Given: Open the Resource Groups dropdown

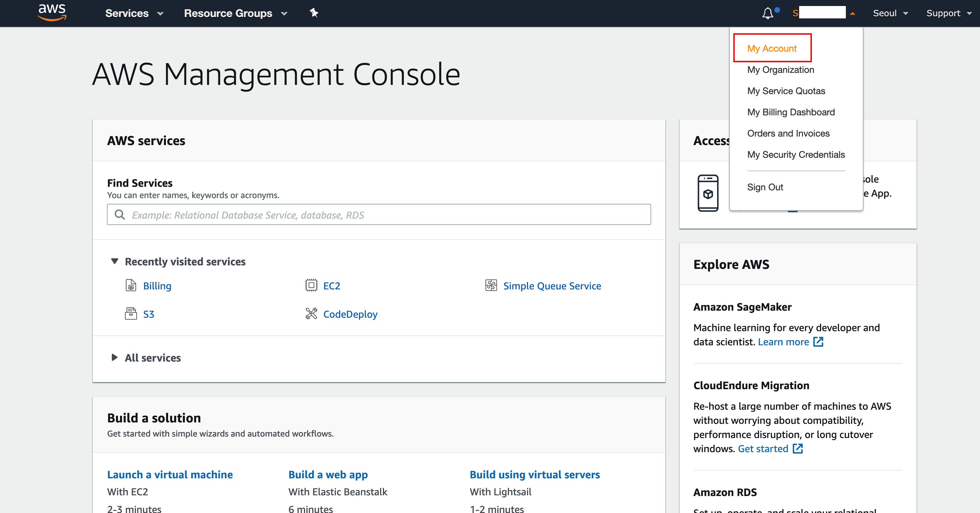Looking at the screenshot, I should coord(235,13).
